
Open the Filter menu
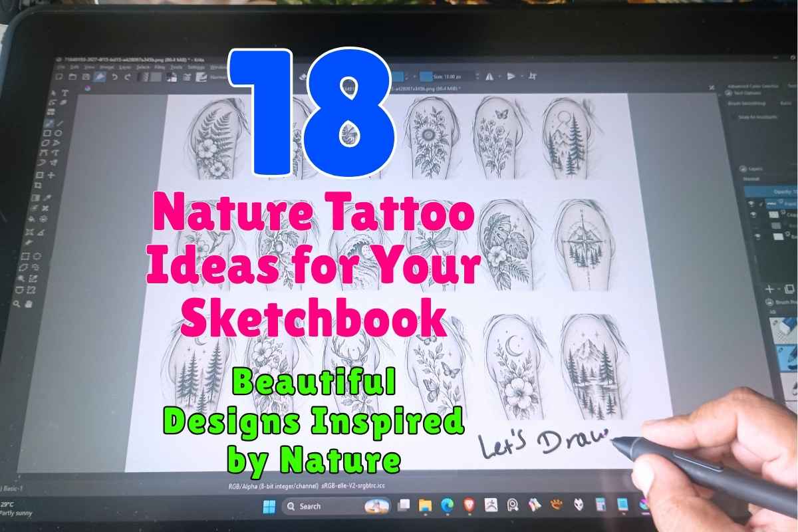159,67
